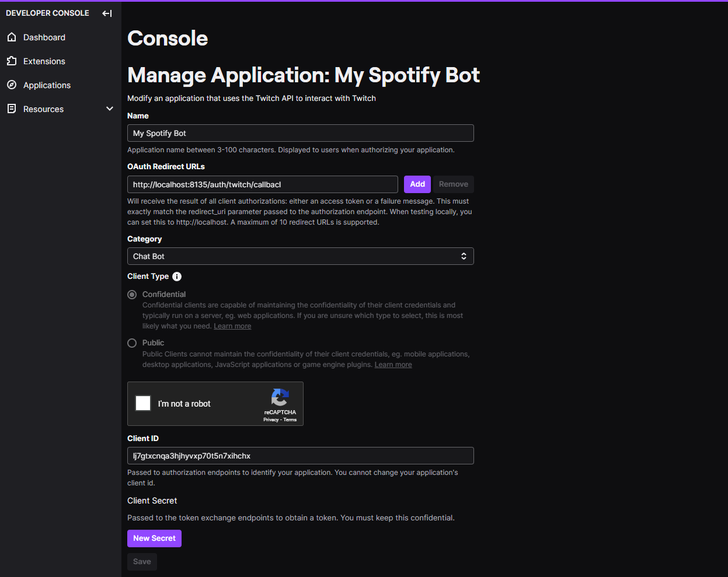Image resolution: width=728 pixels, height=577 pixels.
Task: Check the I'm not a robot box
Action: click(x=143, y=403)
